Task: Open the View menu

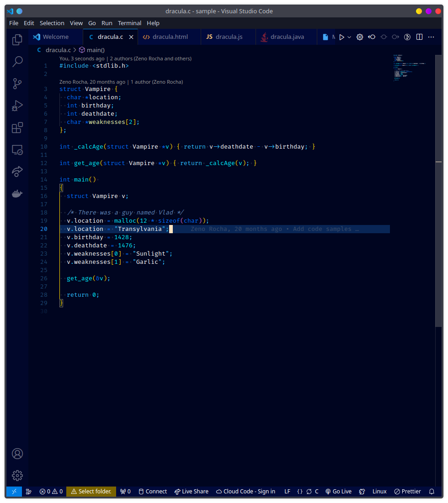Action: click(76, 23)
